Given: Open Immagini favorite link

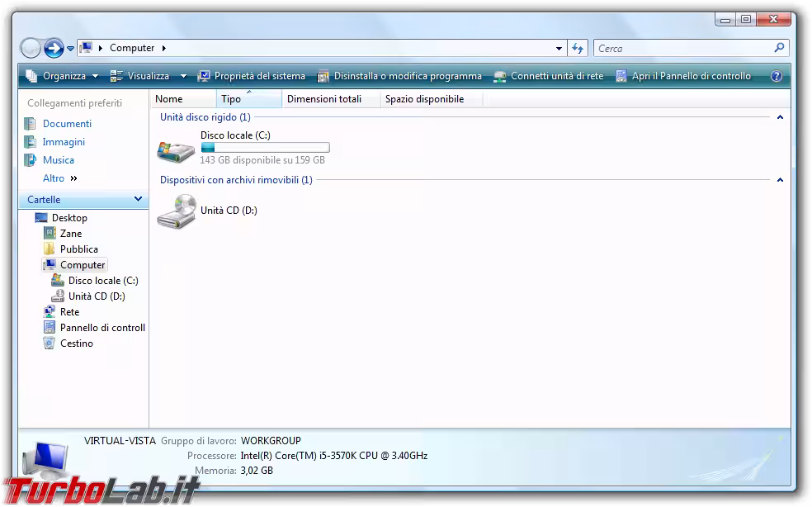Looking at the screenshot, I should coord(64,142).
